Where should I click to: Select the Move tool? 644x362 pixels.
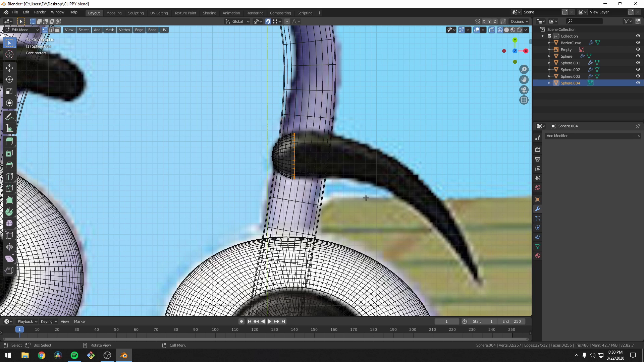[x=9, y=68]
